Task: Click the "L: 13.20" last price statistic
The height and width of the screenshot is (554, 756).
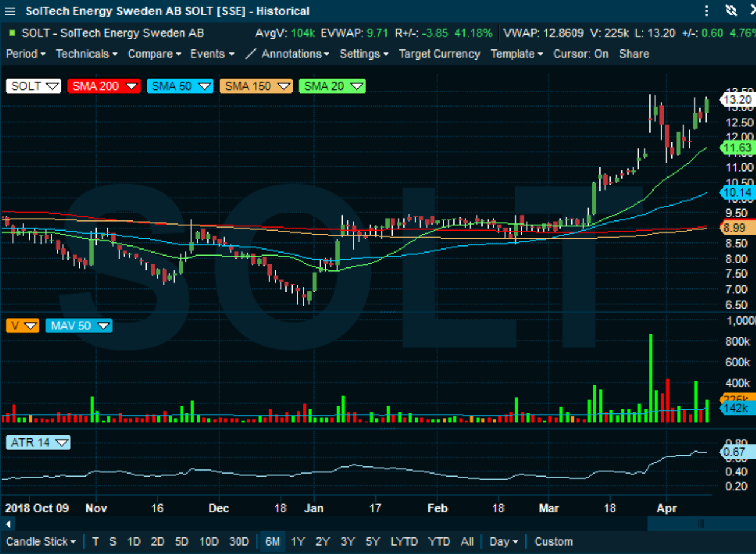Action: pyautogui.click(x=654, y=33)
